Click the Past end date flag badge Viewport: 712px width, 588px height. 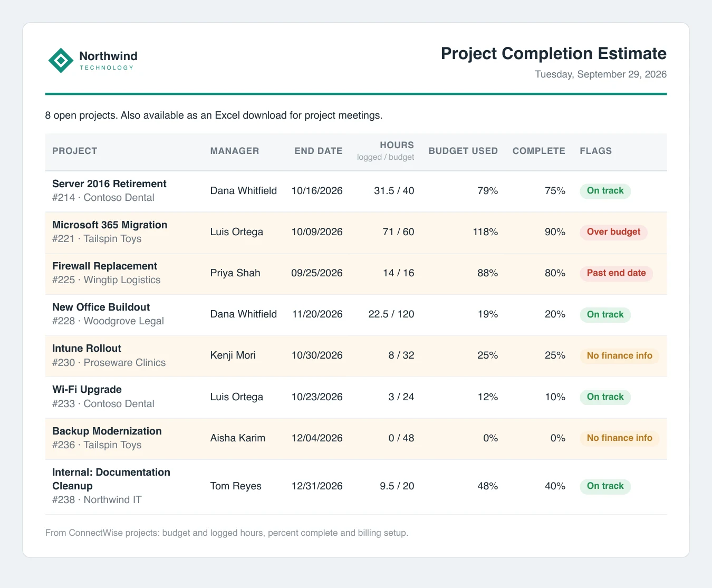[x=616, y=273]
